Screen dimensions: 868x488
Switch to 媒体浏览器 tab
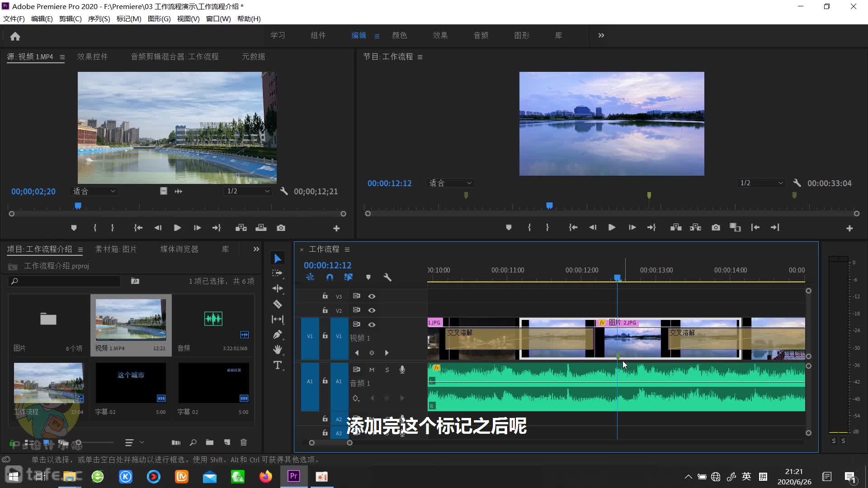point(179,249)
